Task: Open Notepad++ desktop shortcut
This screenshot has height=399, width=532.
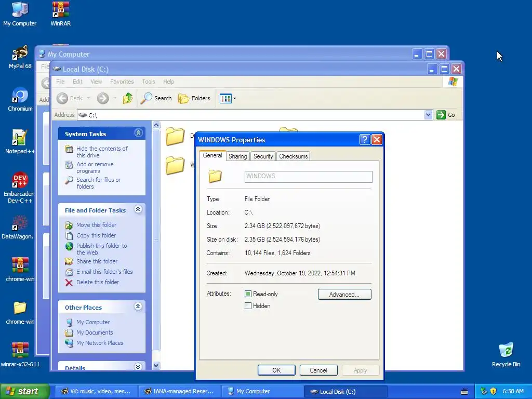Action: [x=20, y=142]
